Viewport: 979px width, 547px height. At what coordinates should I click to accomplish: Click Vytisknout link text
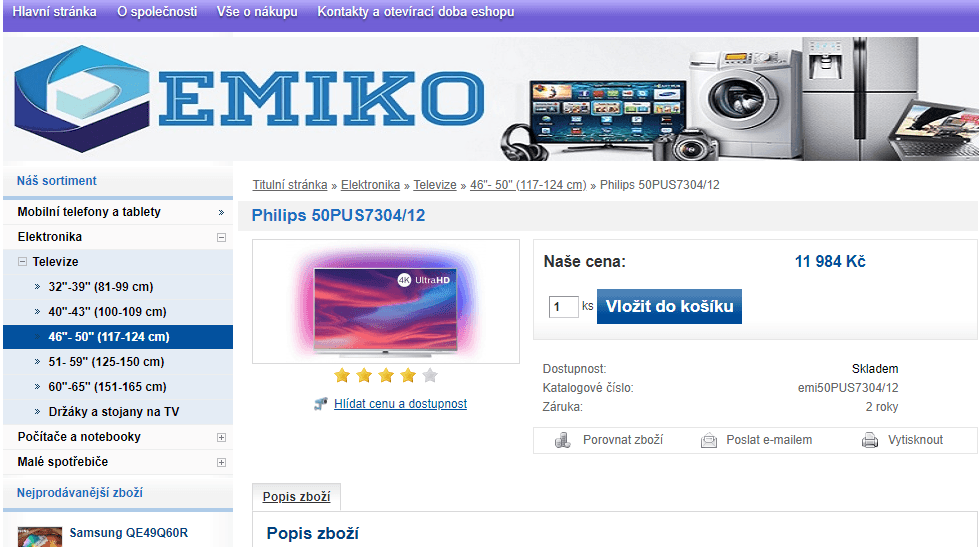(915, 440)
